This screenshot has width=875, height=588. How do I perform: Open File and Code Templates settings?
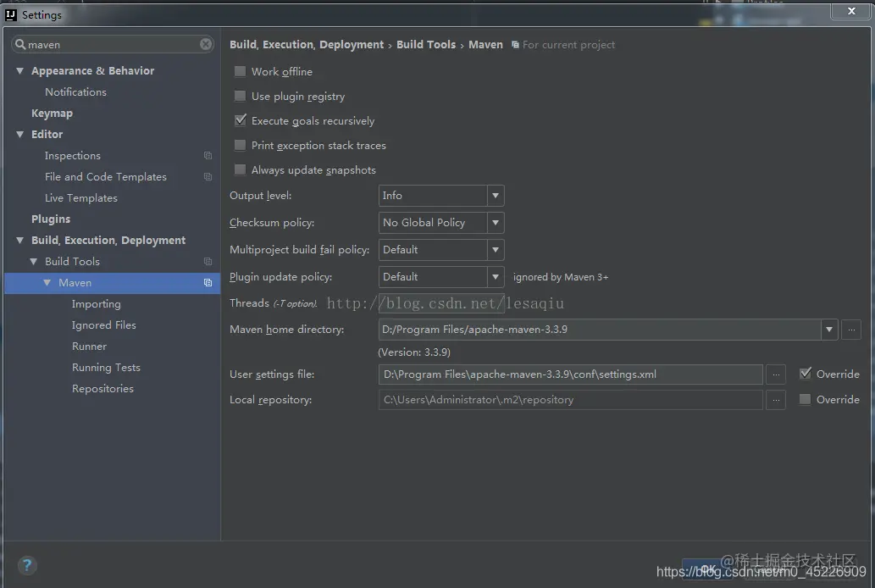click(x=106, y=177)
